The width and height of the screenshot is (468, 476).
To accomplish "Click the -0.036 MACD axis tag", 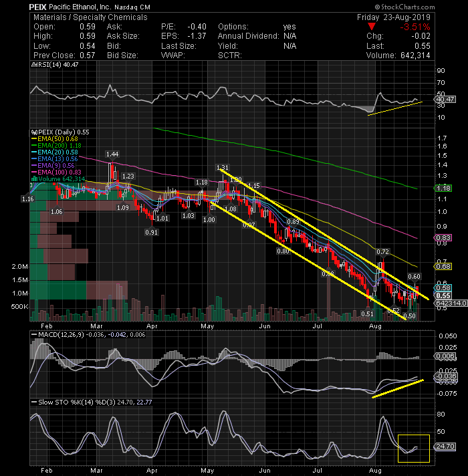I will point(446,376).
